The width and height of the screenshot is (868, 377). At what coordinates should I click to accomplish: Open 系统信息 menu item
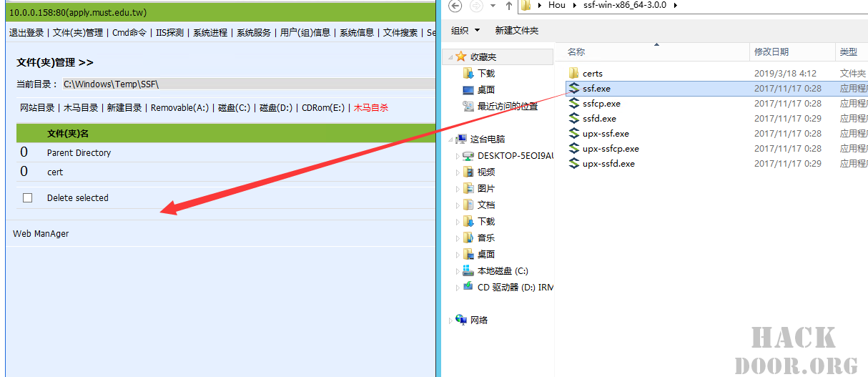click(357, 33)
